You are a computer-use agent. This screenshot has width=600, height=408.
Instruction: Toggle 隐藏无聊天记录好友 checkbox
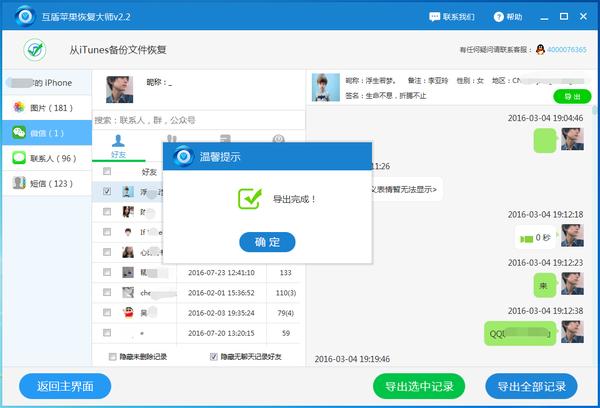coord(214,357)
